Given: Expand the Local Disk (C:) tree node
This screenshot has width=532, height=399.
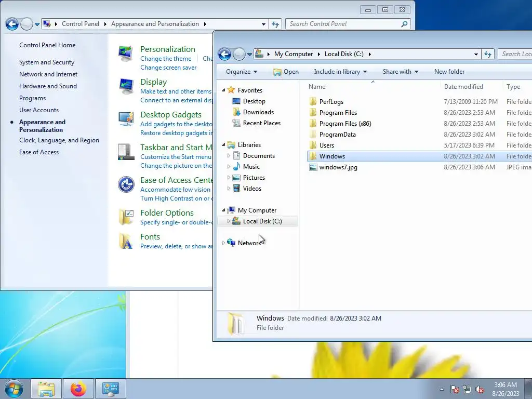Looking at the screenshot, I should point(229,221).
